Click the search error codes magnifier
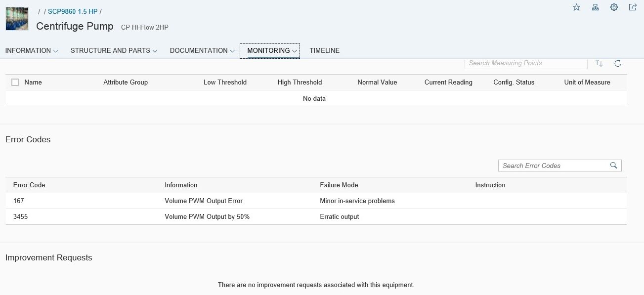The image size is (644, 295). [613, 166]
